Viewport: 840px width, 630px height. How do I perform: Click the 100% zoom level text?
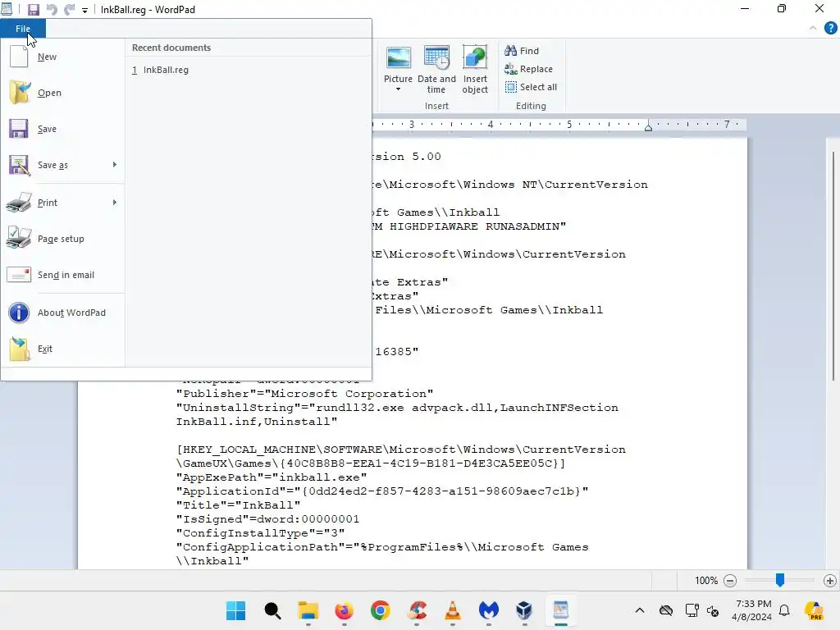(x=706, y=580)
